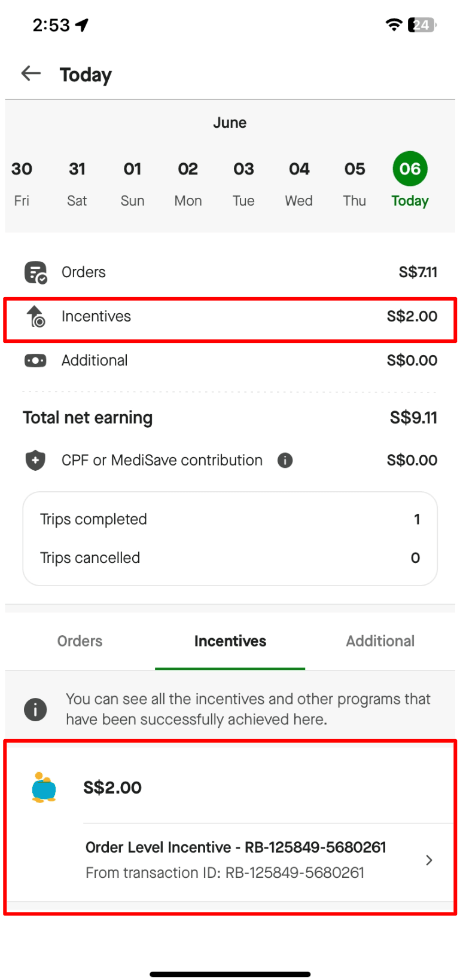Image resolution: width=463 pixels, height=980 pixels.
Task: Click the CPF shield icon
Action: (x=35, y=460)
